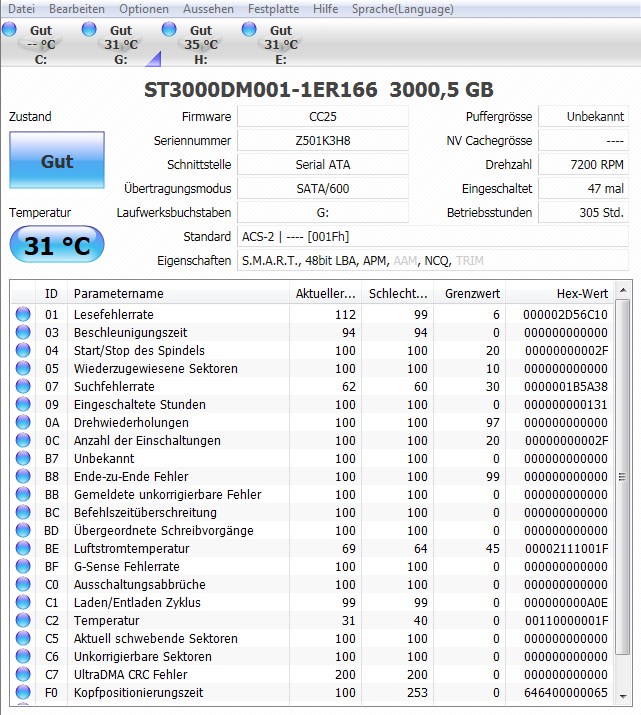The image size is (641, 715).
Task: Click status icon for Gemeldete unkorrigierbare Fehler
Action: point(23,494)
